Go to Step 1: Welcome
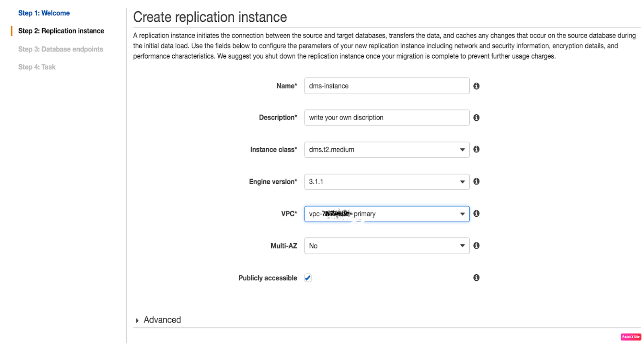This screenshot has width=644, height=343. coord(44,13)
